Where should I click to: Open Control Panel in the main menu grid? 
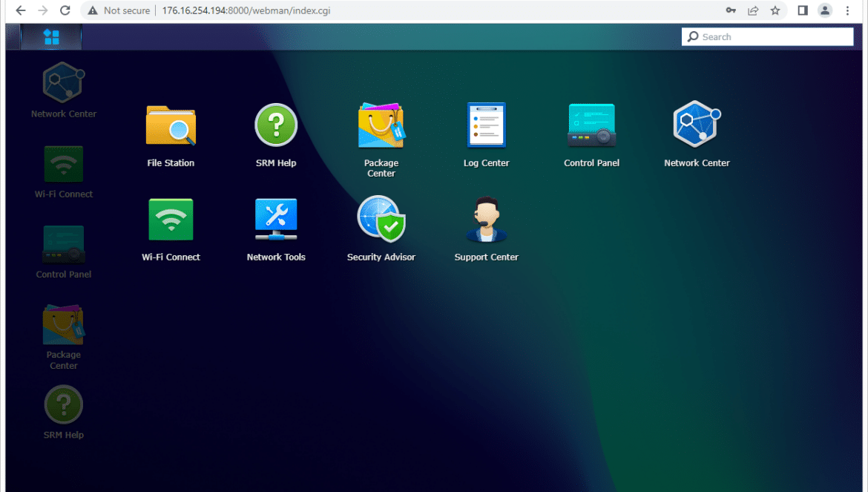[x=591, y=134]
